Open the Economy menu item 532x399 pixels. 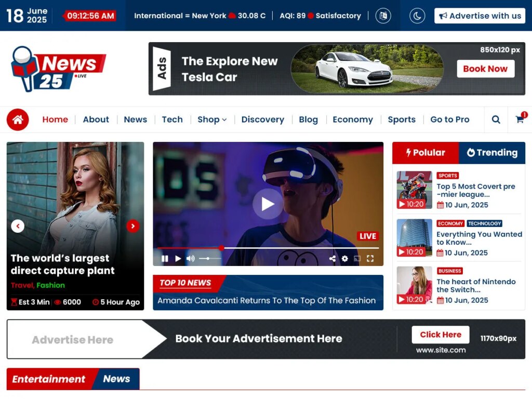pyautogui.click(x=353, y=119)
